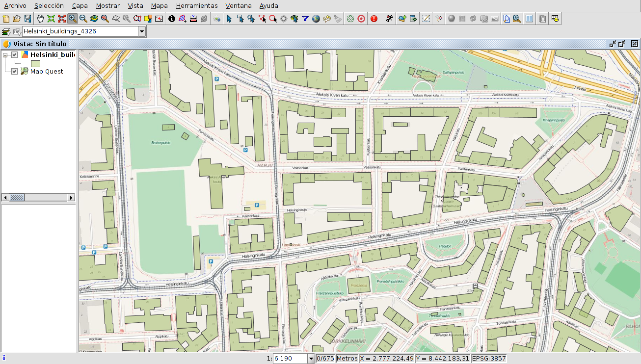Open the Herramientas menu
The height and width of the screenshot is (364, 641).
coord(196,6)
